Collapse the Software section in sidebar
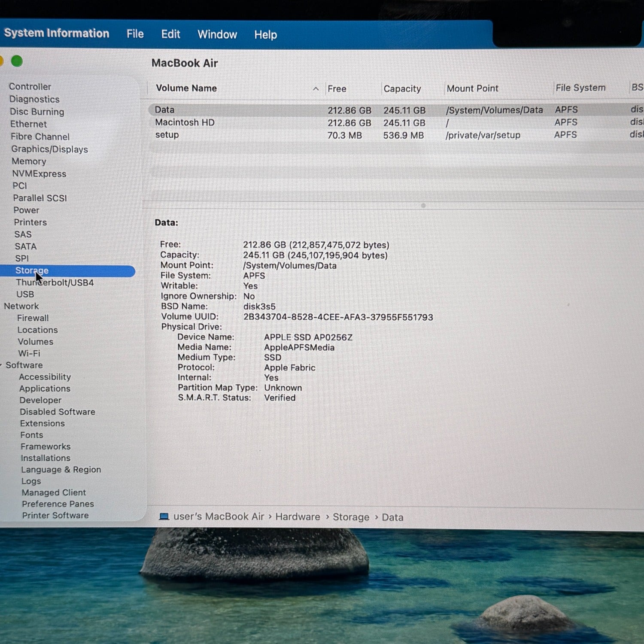 [x=1, y=365]
